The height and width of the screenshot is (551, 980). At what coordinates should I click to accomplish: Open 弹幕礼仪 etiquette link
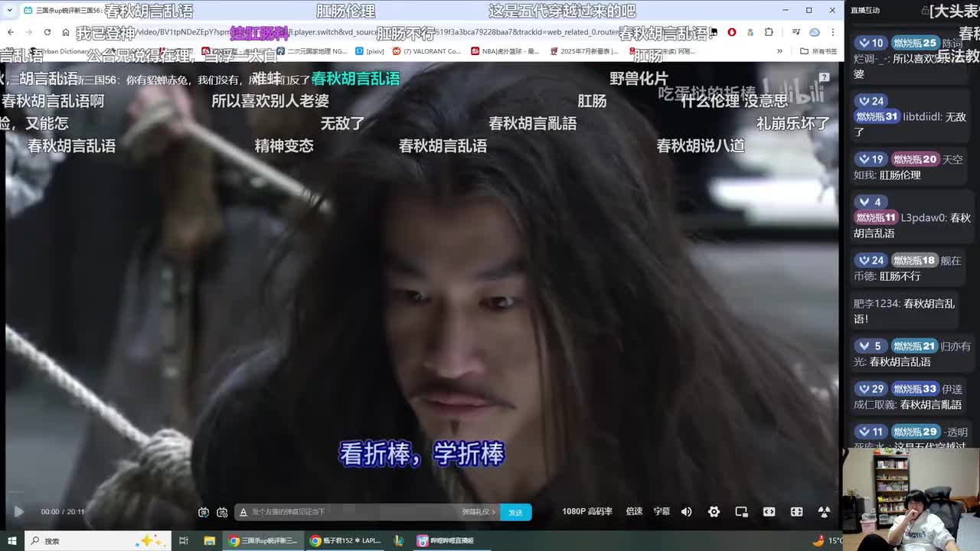click(479, 512)
